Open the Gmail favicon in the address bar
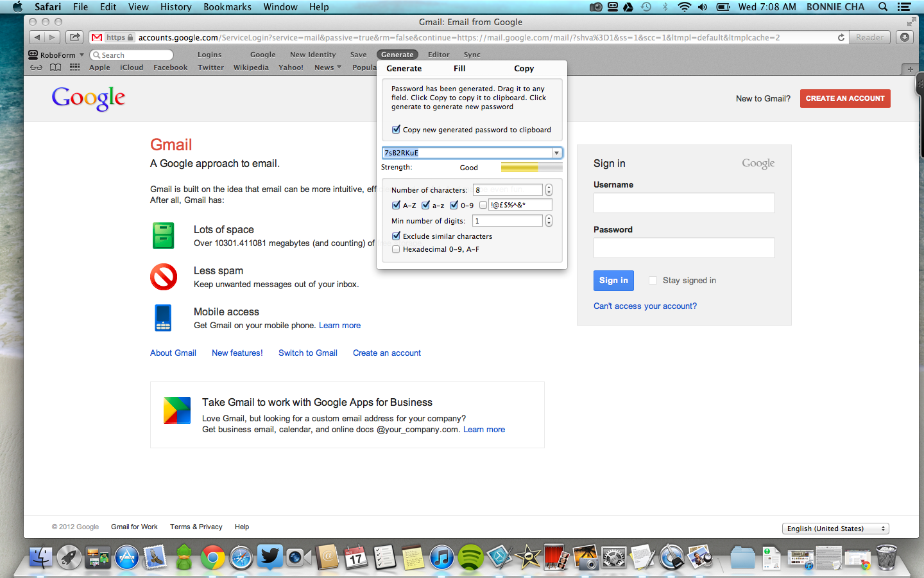Viewport: 924px width, 578px height. (x=97, y=37)
